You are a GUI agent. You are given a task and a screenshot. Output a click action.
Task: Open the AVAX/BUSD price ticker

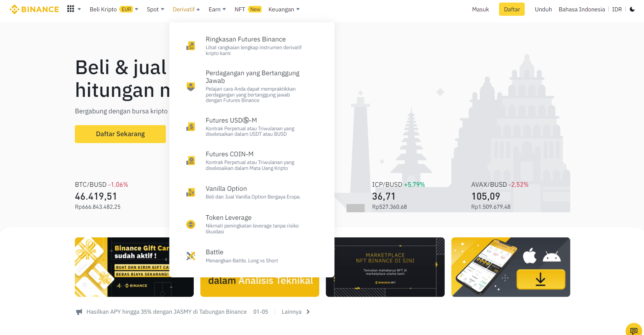coord(500,196)
